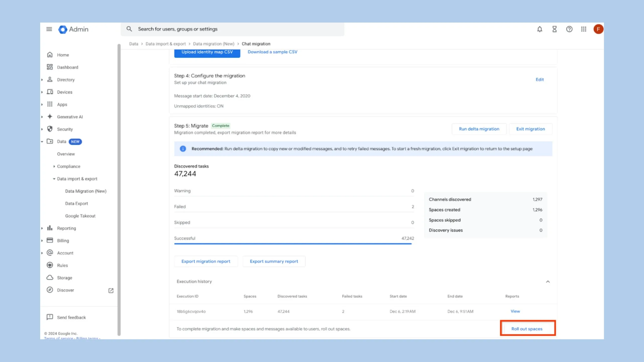The height and width of the screenshot is (362, 644).
Task: Click the Storage cloud icon
Action: click(50, 278)
